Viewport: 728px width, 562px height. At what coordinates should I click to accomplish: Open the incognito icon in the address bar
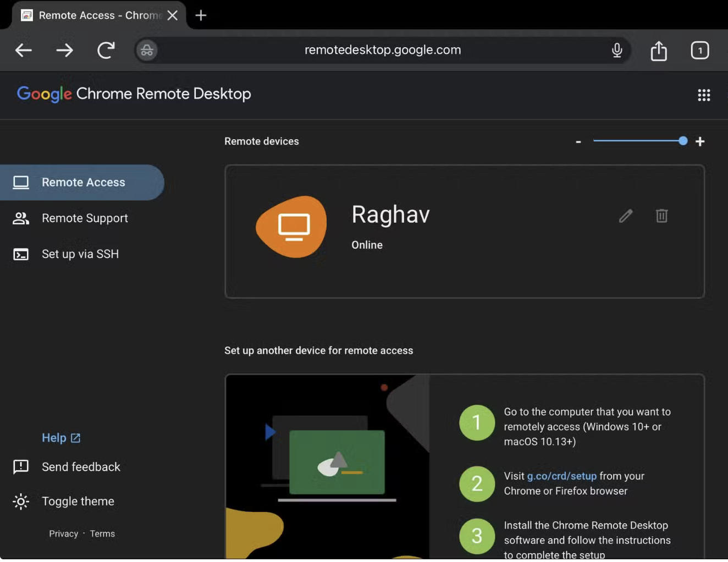click(147, 51)
